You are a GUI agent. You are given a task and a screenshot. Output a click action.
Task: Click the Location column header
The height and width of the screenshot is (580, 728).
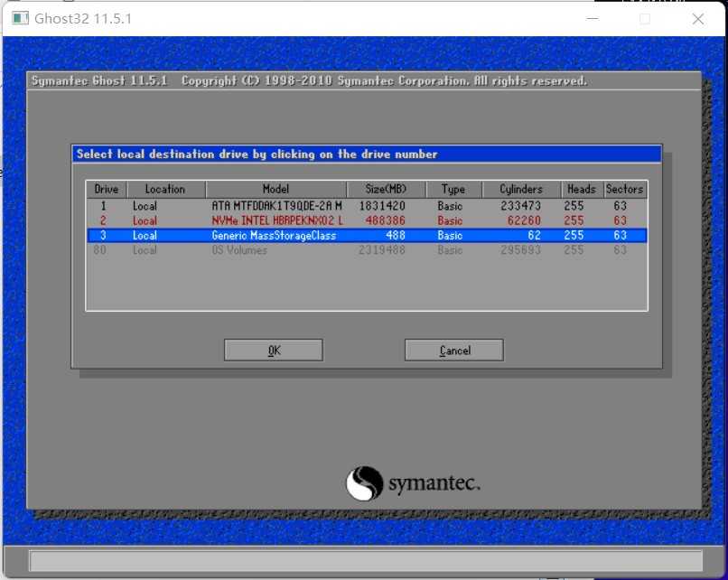[165, 189]
